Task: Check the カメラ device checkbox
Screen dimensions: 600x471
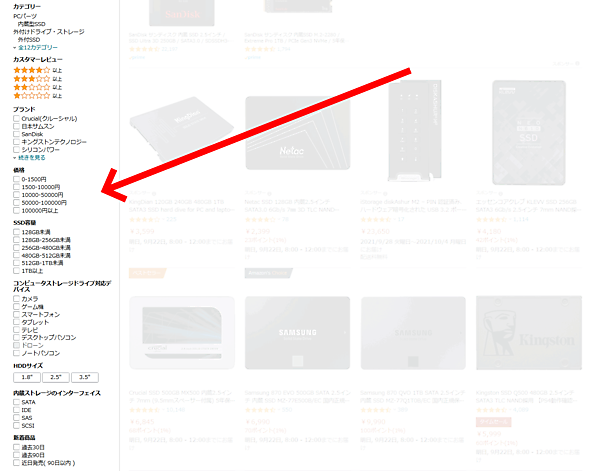Action: [x=16, y=299]
